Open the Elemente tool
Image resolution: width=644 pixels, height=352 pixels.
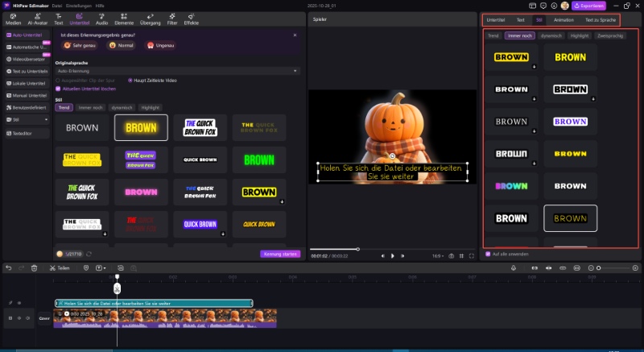coord(125,18)
